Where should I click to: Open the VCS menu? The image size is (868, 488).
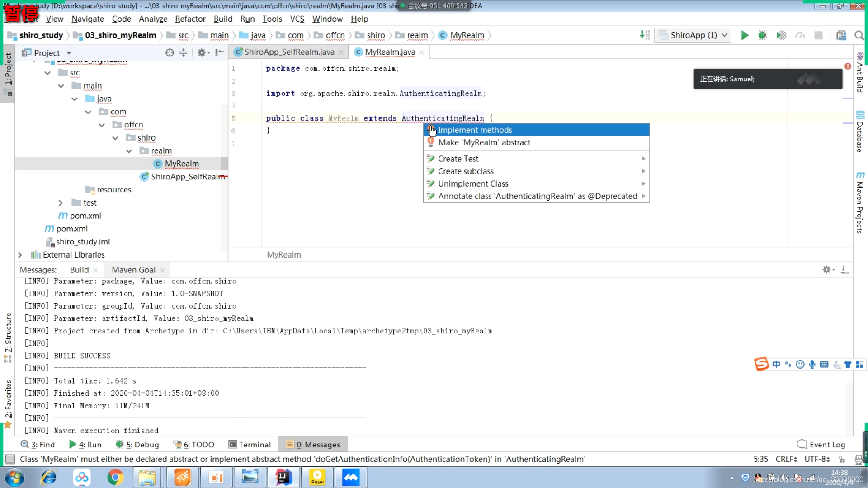coord(297,19)
